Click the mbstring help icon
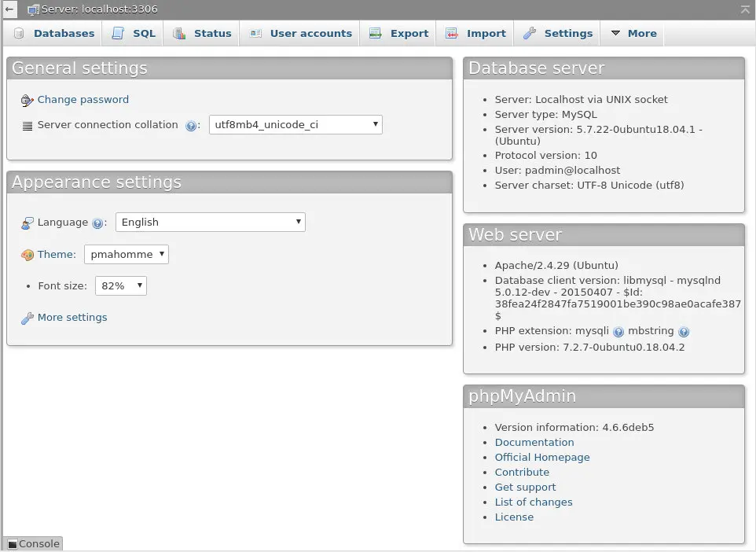 point(684,332)
